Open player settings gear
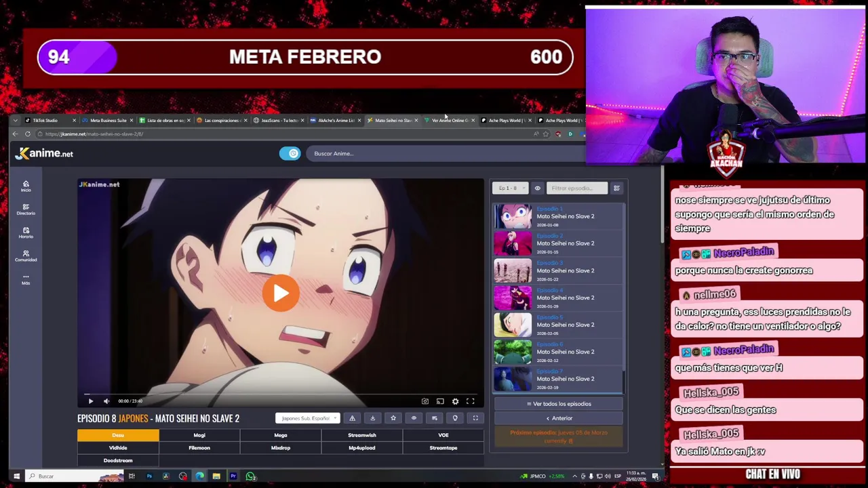This screenshot has width=868, height=488. tap(455, 401)
